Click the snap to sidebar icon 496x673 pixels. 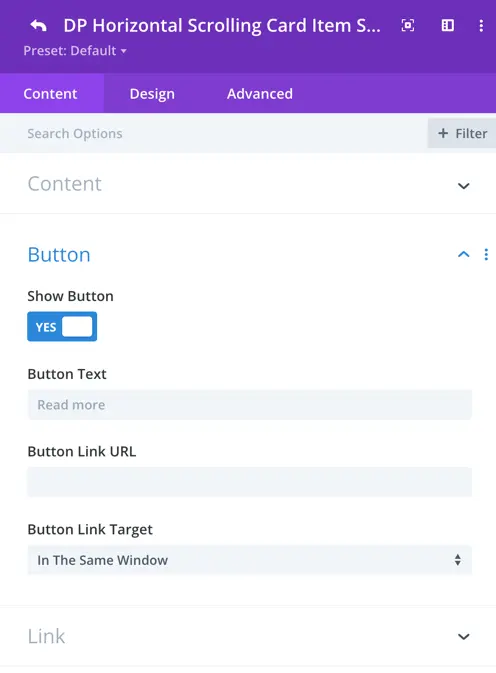448,25
